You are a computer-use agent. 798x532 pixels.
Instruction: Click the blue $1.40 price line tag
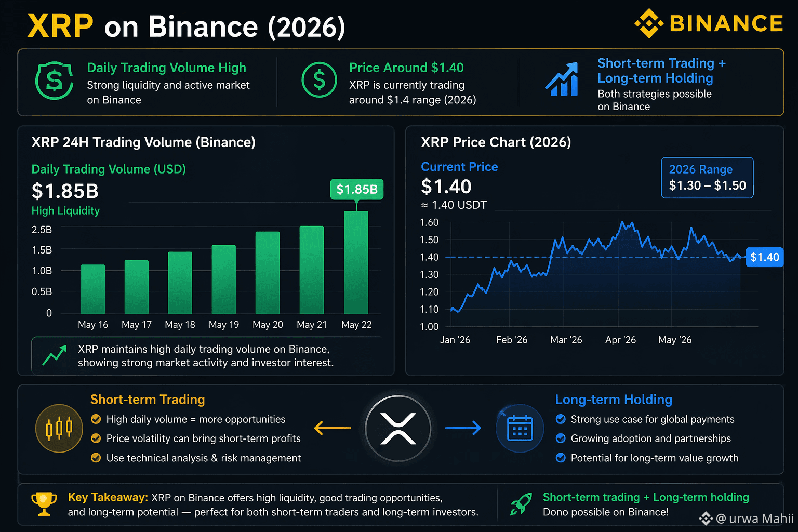click(764, 257)
